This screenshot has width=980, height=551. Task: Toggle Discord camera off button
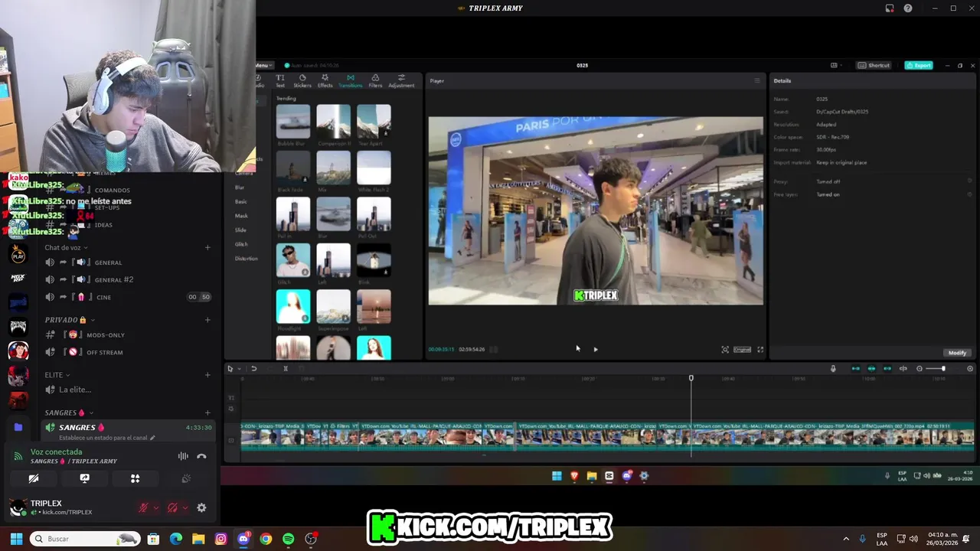34,478
